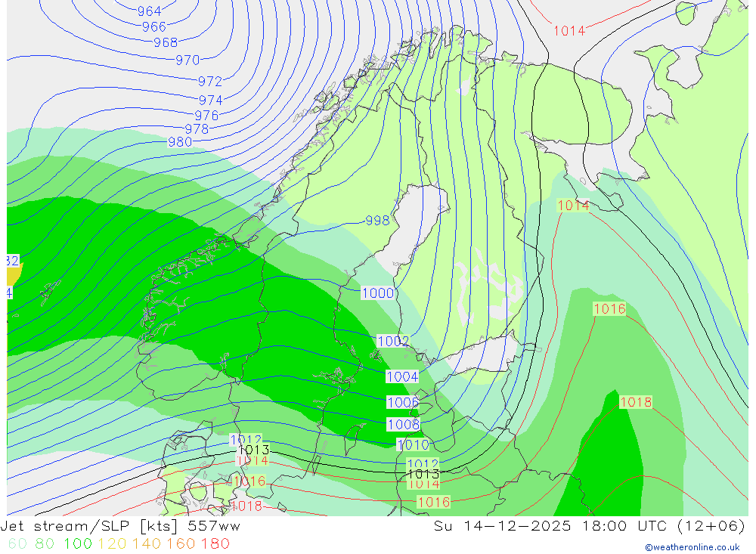Select the 100 knots legend value
Image resolution: width=756 pixels, height=554 pixels.
point(78,543)
